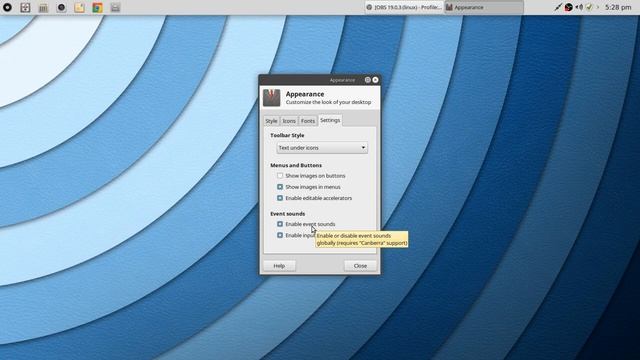640x360 pixels.
Task: Toggle Enable editable accelerators checkbox
Action: pos(280,198)
